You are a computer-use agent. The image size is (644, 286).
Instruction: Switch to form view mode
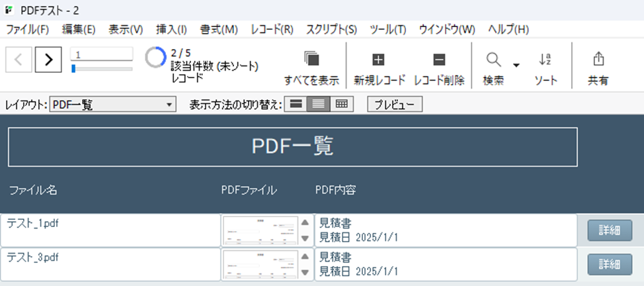[x=297, y=105]
